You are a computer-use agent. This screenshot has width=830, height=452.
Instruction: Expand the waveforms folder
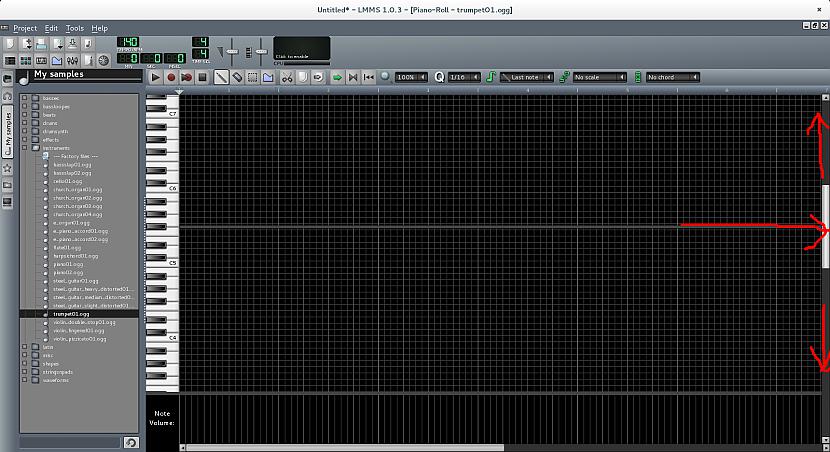(x=24, y=380)
